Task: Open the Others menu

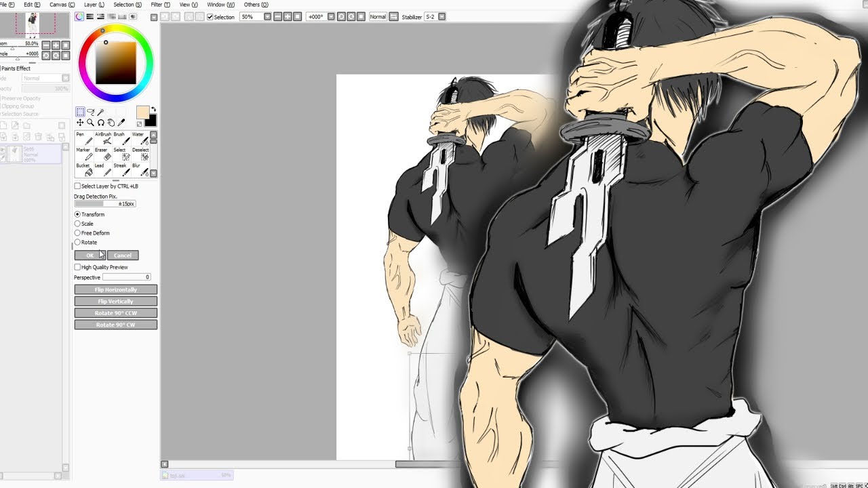Action: pos(256,5)
